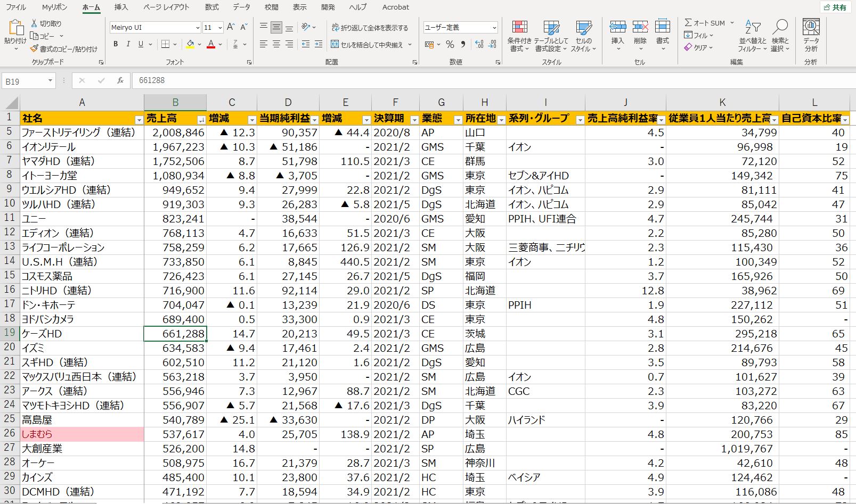Screen dimensions: 856x504
Task: Pick the yellow fill color swatch
Action: point(190,47)
